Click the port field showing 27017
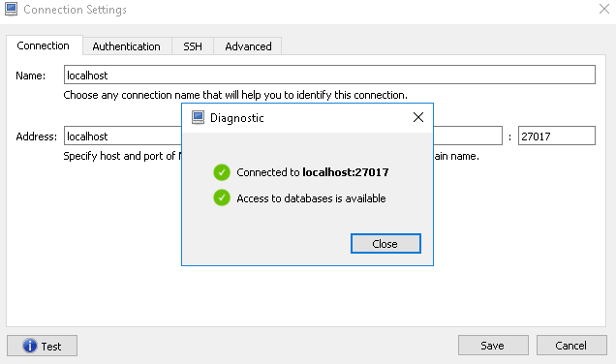 tap(557, 136)
